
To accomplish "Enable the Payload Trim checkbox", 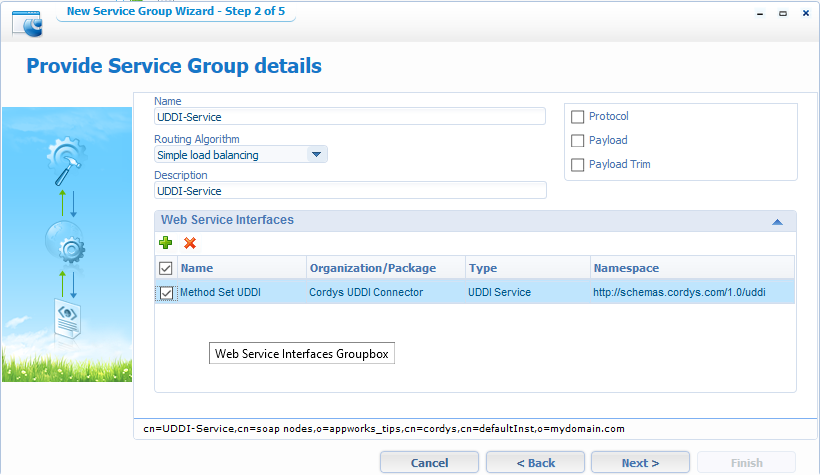I will tap(577, 165).
